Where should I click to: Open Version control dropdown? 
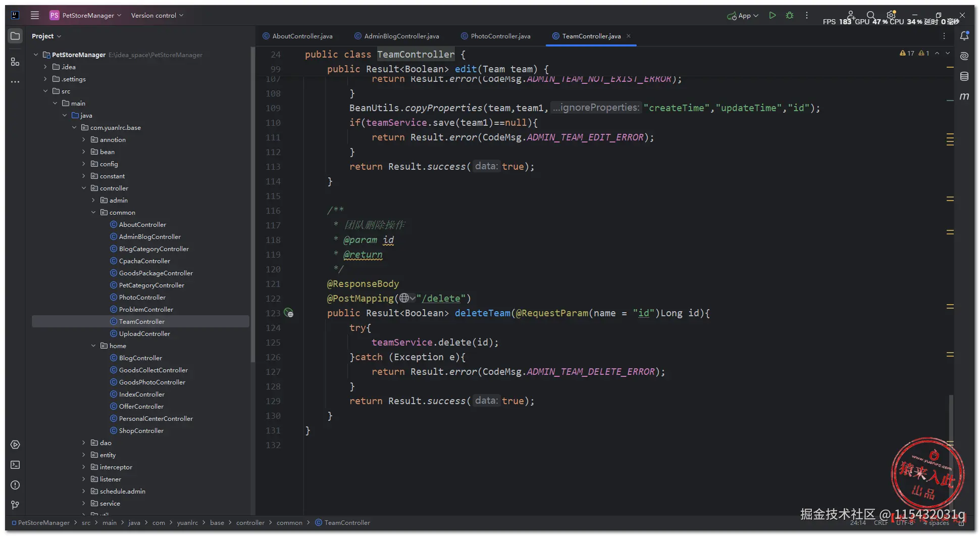[x=157, y=15]
